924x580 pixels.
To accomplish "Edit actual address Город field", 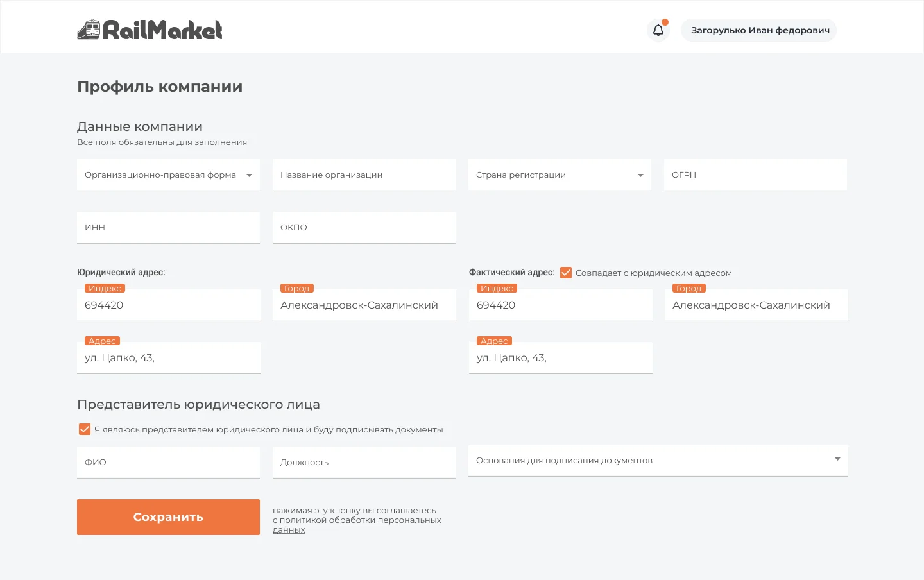I will [757, 305].
